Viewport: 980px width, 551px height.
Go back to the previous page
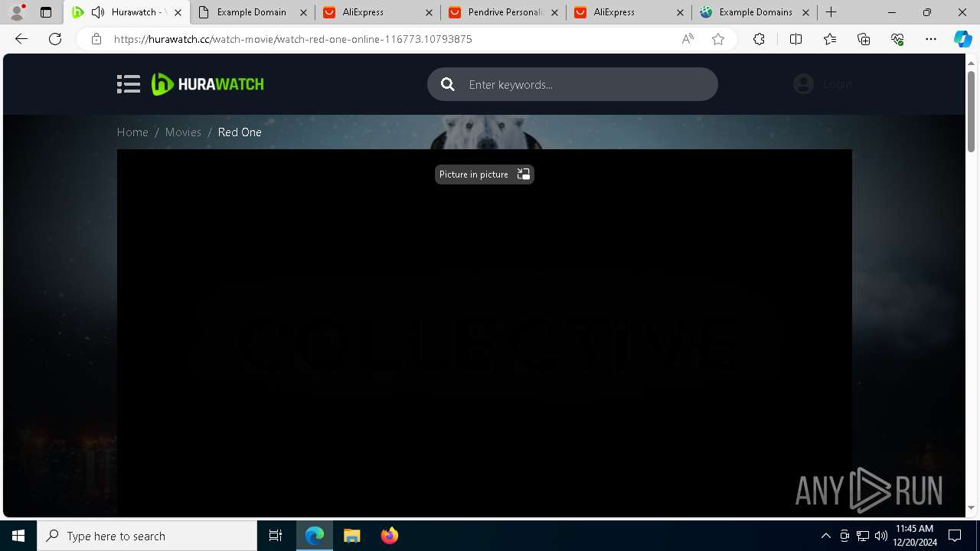pyautogui.click(x=21, y=39)
